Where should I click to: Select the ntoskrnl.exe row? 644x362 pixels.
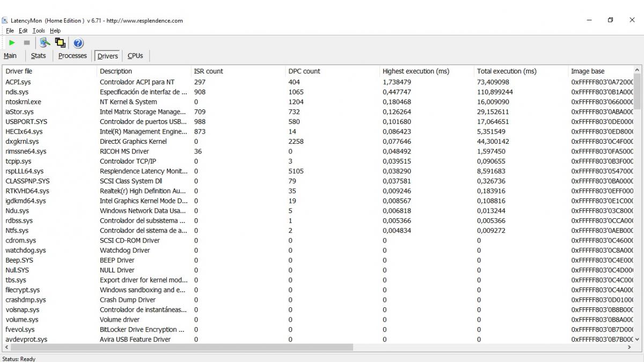pyautogui.click(x=318, y=102)
